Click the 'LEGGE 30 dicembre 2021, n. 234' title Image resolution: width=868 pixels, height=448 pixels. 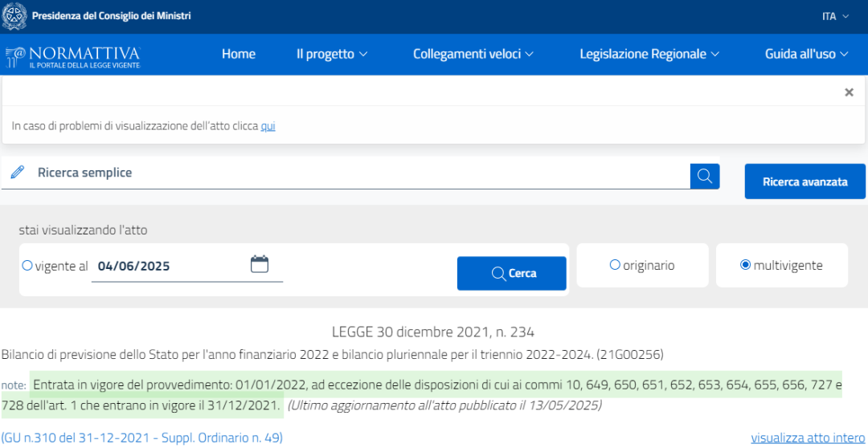coord(433,332)
